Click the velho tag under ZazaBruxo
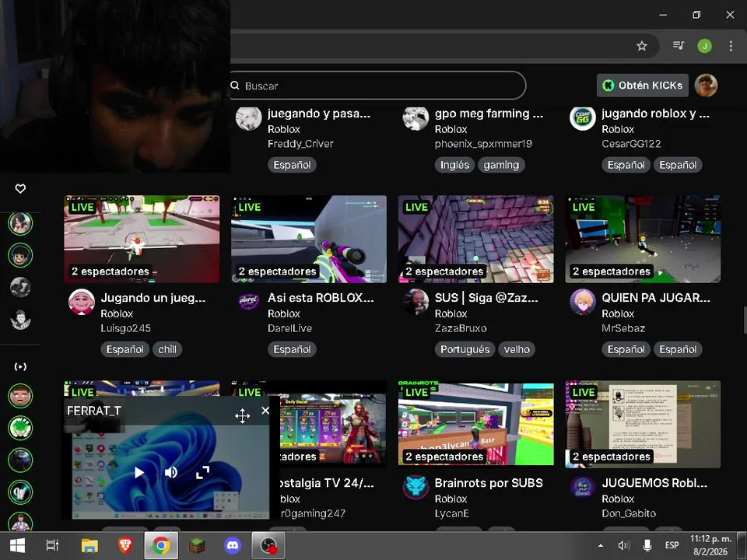 point(517,349)
